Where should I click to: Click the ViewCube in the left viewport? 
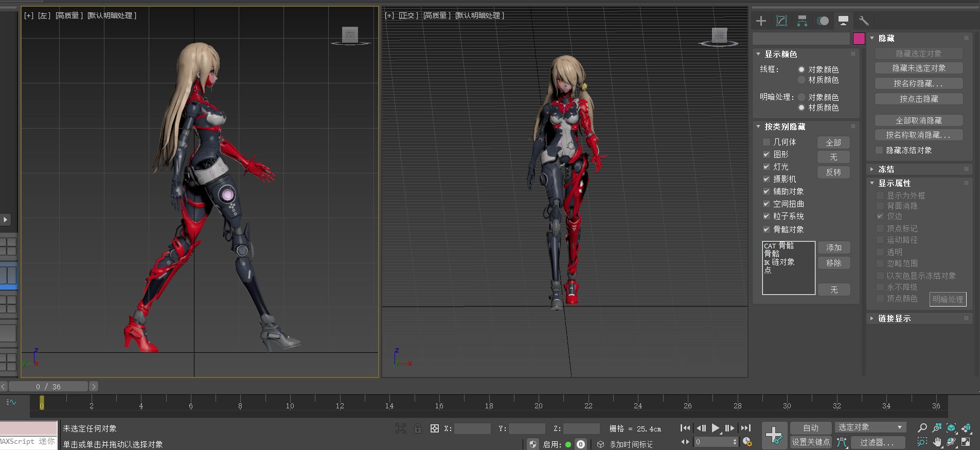(350, 35)
